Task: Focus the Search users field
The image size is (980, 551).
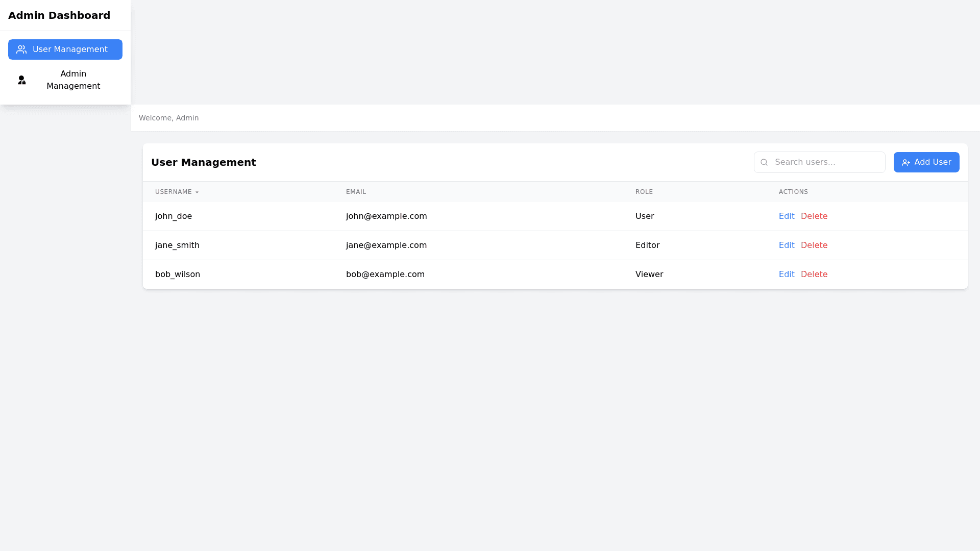Action: pos(827,162)
